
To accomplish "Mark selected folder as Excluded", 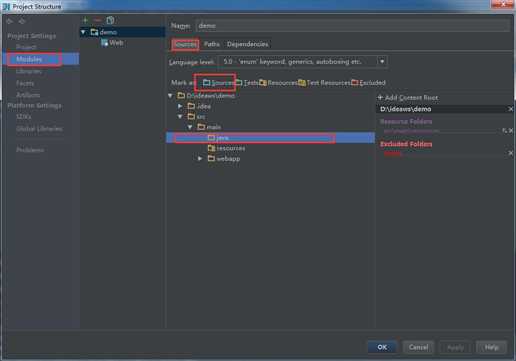I will [368, 83].
